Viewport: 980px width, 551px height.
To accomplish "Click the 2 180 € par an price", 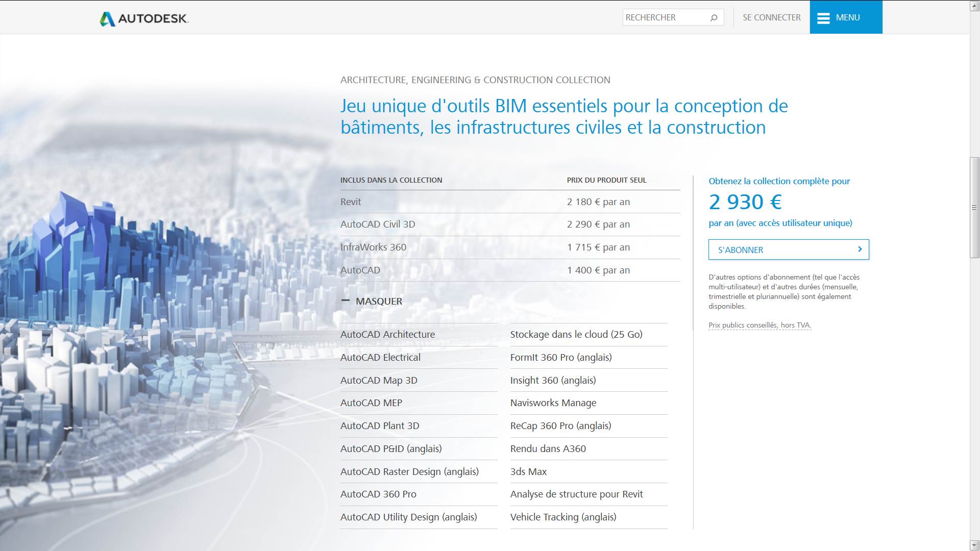I will point(598,202).
